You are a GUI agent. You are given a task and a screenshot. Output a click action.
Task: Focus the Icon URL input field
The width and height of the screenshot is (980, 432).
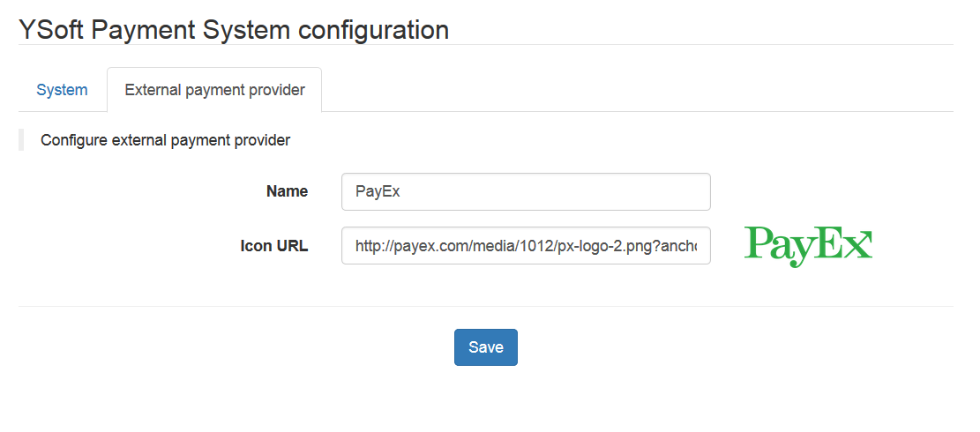tap(526, 246)
